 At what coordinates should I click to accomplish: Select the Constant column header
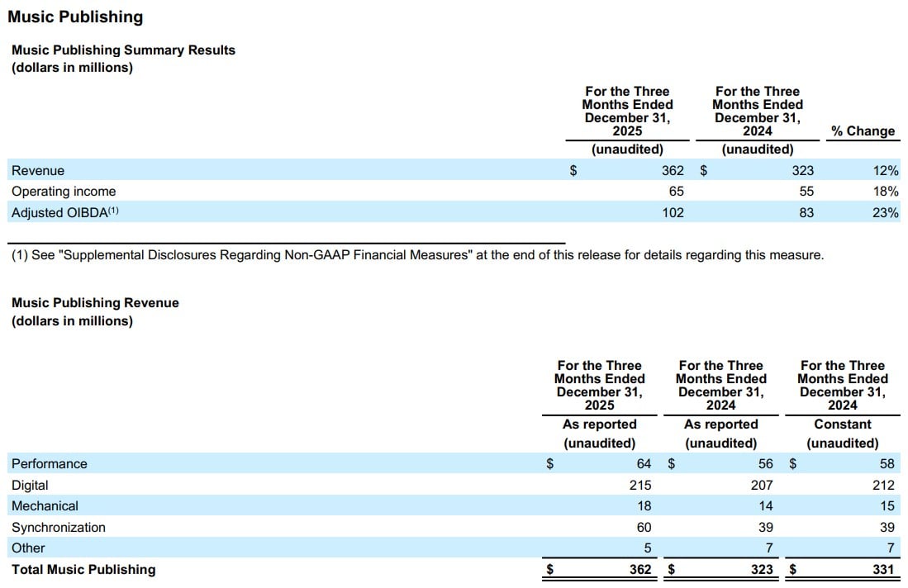pyautogui.click(x=842, y=424)
